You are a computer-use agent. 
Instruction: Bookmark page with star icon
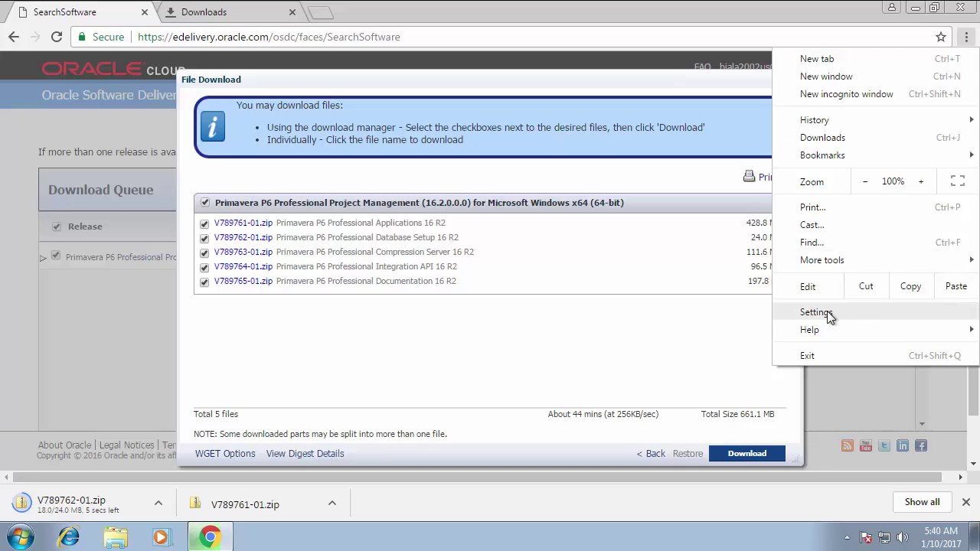[941, 37]
